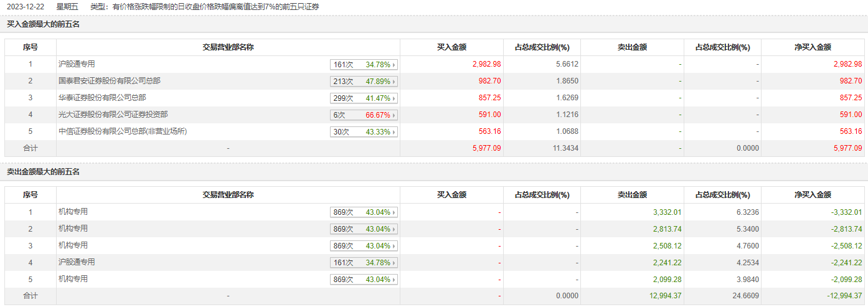Screen dimensions: 868x307
Task: Expand the 6次 66.67% box for 光大证券
Action: click(x=364, y=115)
